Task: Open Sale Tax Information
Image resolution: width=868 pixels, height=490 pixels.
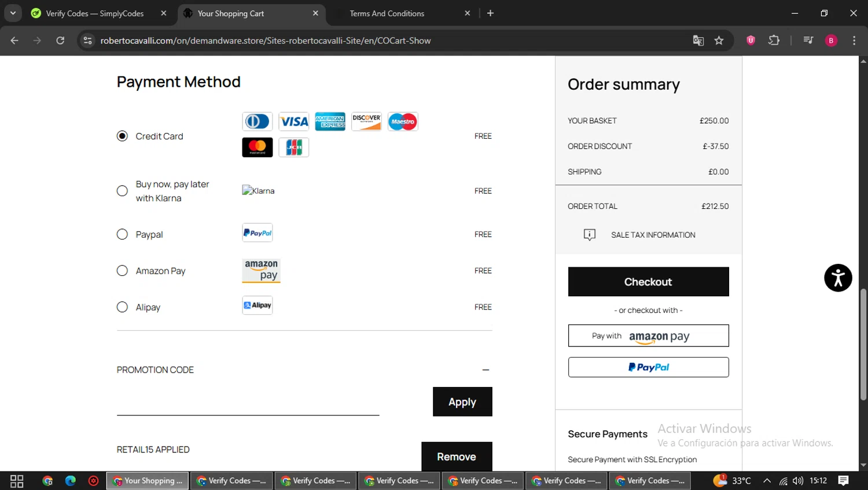Action: 653,235
